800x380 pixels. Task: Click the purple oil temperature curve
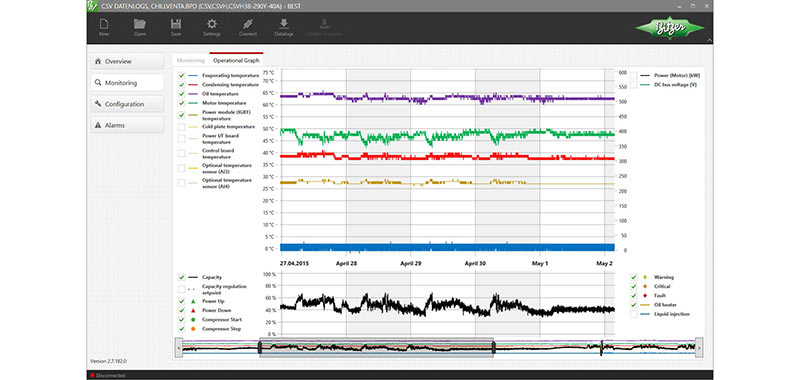[447, 97]
